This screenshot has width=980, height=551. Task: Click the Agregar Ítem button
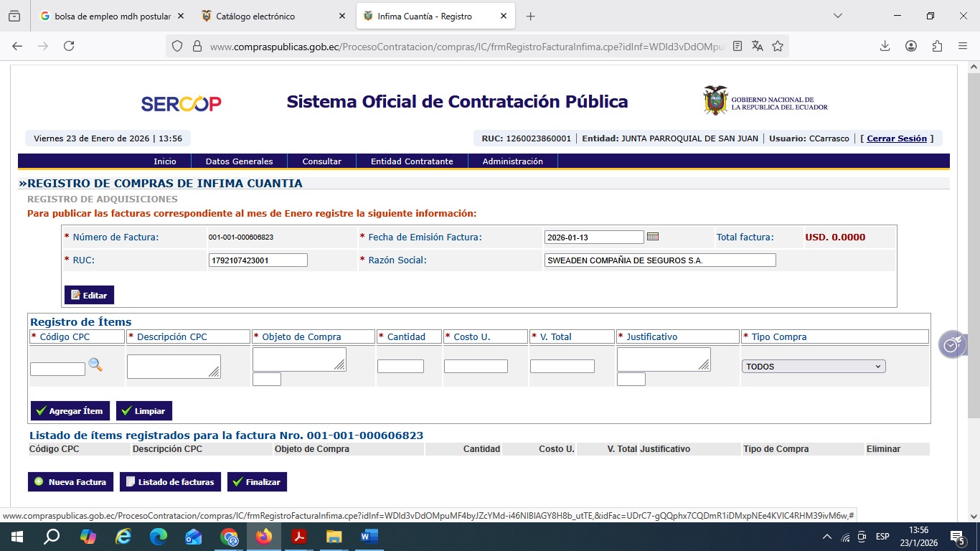[x=70, y=411]
